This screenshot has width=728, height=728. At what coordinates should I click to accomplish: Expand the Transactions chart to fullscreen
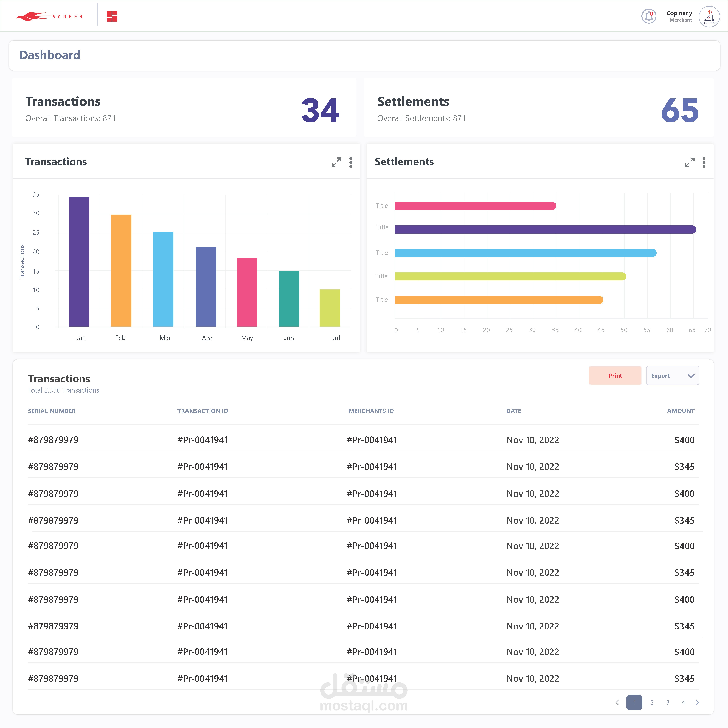pos(336,162)
